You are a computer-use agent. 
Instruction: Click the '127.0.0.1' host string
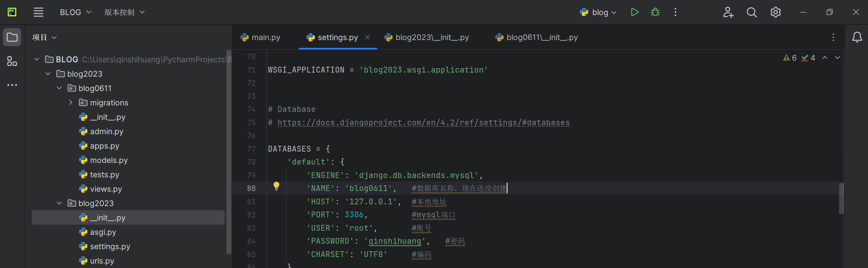click(371, 202)
